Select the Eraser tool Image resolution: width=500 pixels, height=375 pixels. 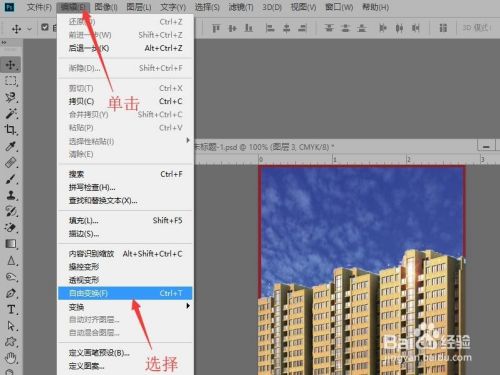11,228
